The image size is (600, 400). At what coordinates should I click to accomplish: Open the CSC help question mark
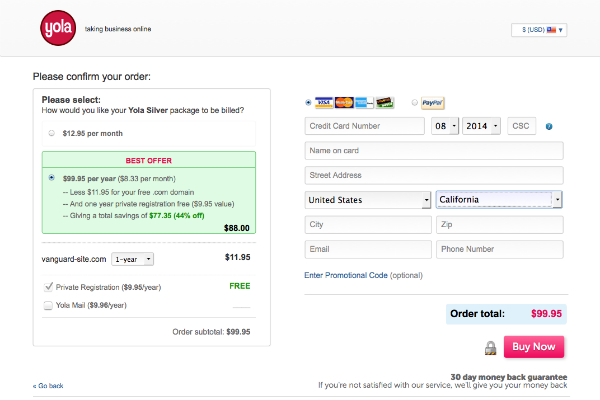(x=549, y=126)
